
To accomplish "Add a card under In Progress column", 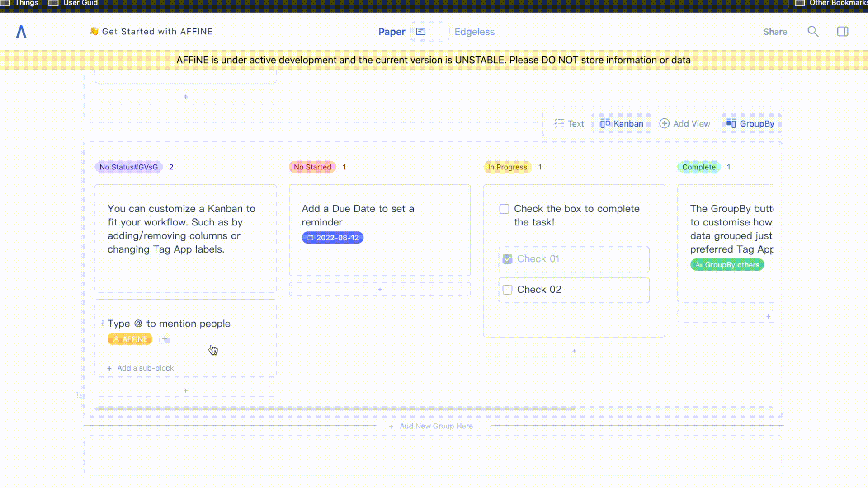I will point(574,351).
